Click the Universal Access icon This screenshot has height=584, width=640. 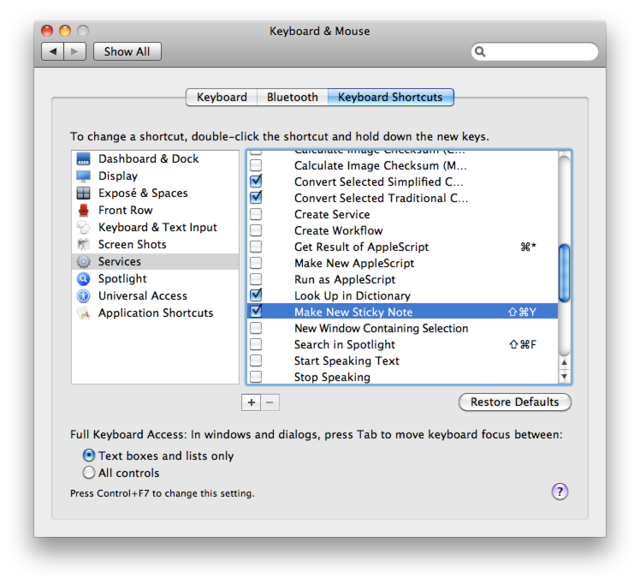83,296
